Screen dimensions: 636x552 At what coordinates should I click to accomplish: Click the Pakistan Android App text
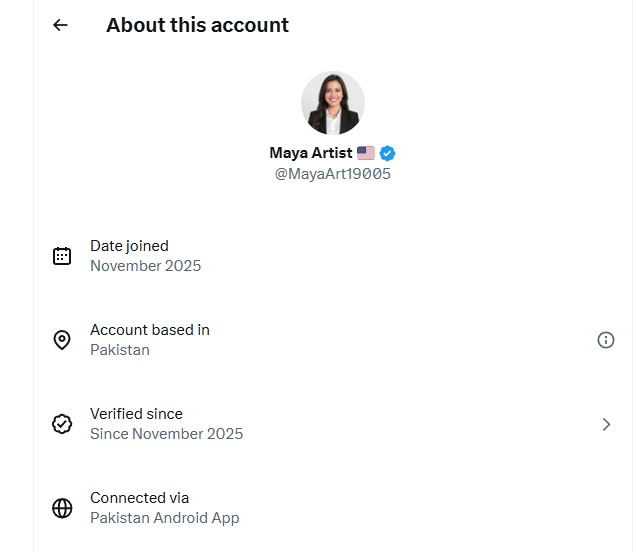(164, 518)
